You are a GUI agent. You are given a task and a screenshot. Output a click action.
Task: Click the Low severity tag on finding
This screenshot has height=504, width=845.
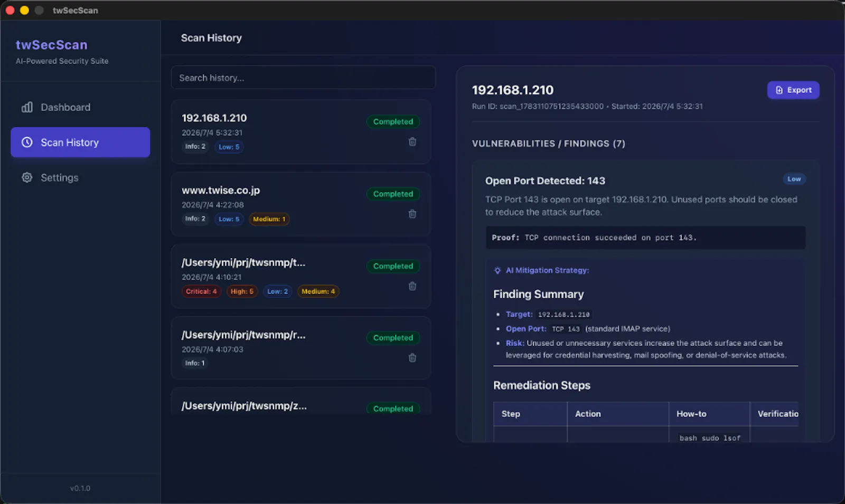794,179
